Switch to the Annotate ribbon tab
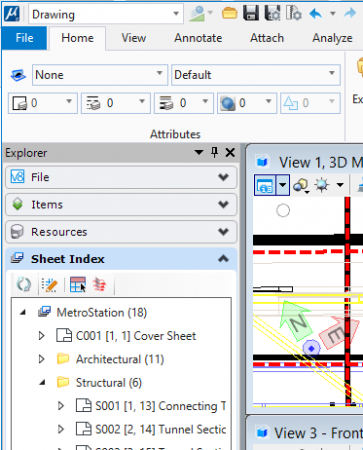363x450 pixels. (x=198, y=38)
